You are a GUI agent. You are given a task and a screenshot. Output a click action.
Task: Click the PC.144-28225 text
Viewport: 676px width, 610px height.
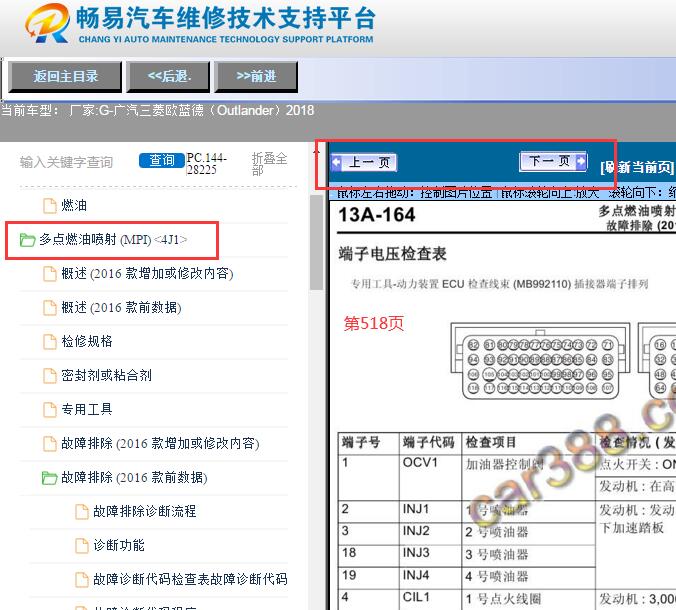tap(207, 164)
